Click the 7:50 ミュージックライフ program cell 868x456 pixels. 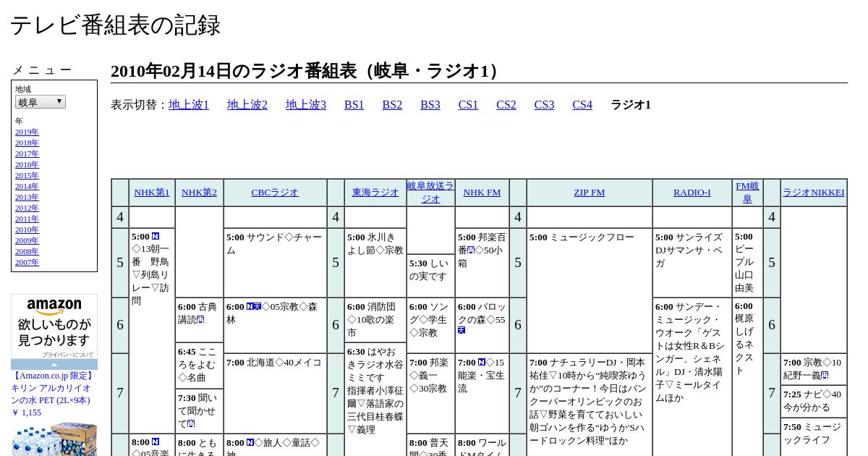click(814, 437)
